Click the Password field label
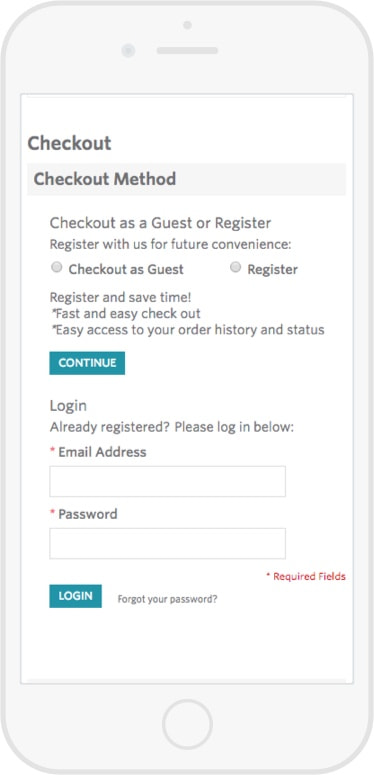The height and width of the screenshot is (775, 374). (x=88, y=514)
